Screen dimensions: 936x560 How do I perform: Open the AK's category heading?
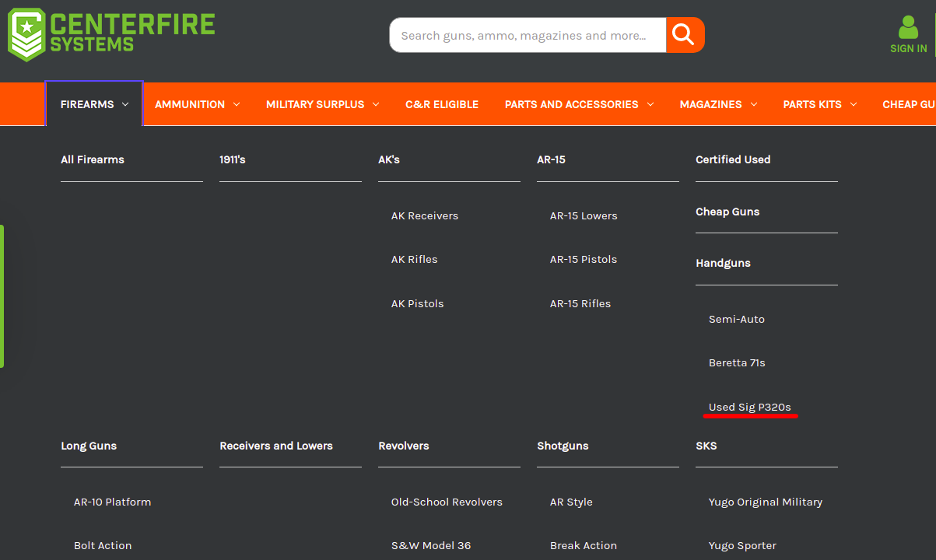[x=389, y=159]
